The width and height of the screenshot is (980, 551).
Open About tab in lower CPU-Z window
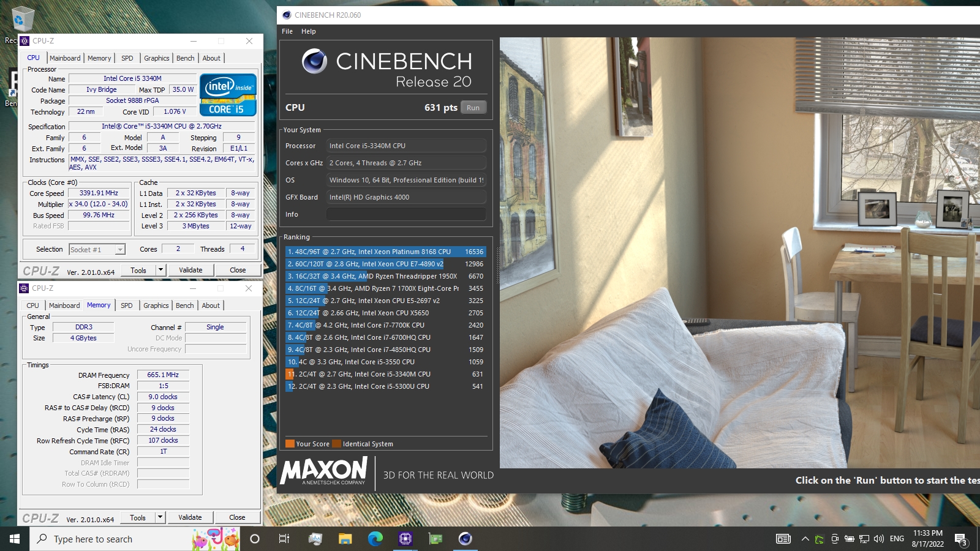[211, 305]
